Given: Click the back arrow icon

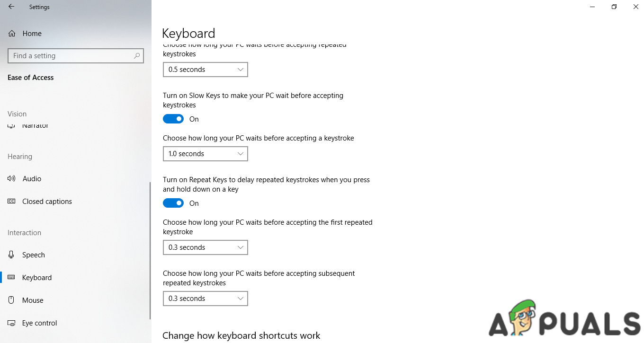Looking at the screenshot, I should click(11, 7).
